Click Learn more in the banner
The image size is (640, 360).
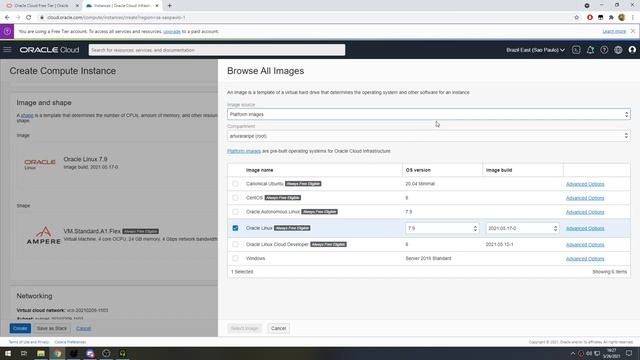[614, 31]
